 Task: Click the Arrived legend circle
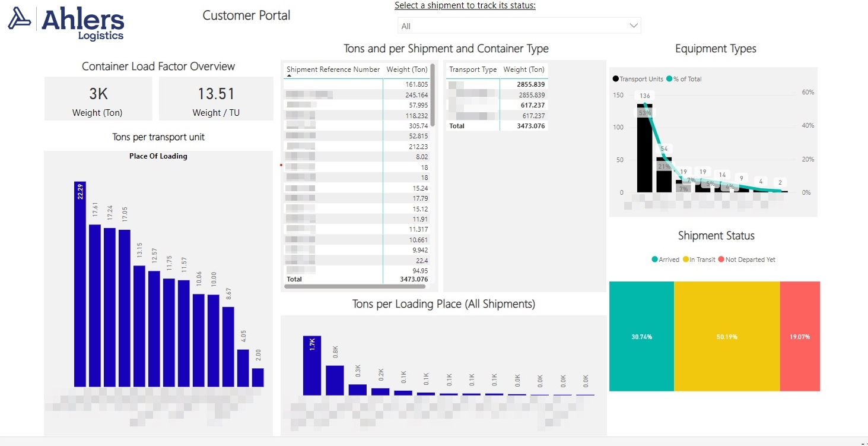coord(654,260)
